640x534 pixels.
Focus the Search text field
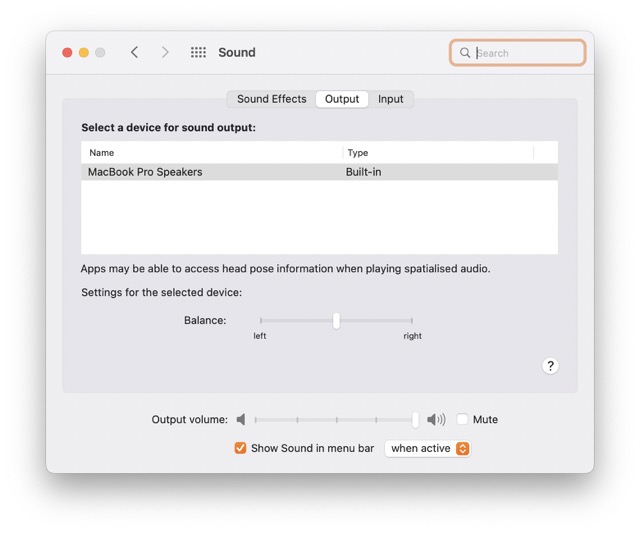(x=525, y=53)
